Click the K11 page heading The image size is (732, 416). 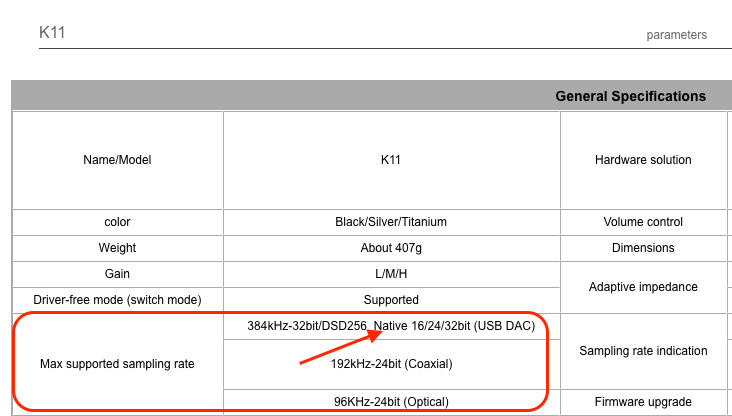pyautogui.click(x=52, y=33)
